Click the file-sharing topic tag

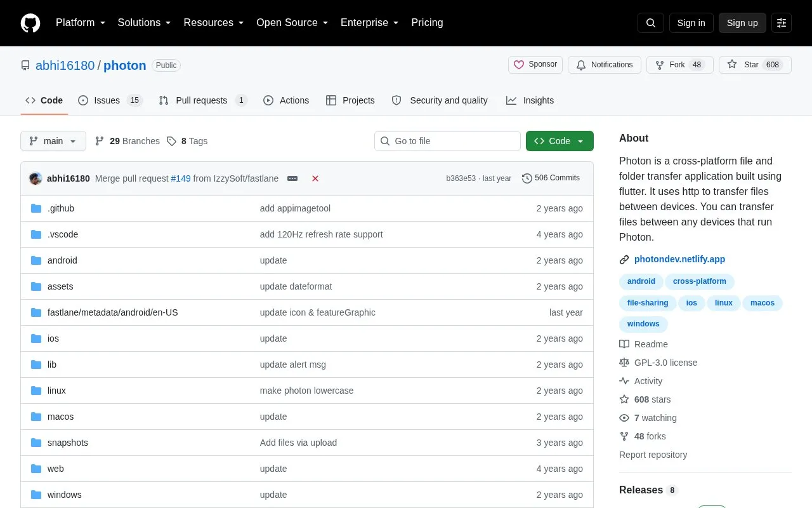[648, 303]
